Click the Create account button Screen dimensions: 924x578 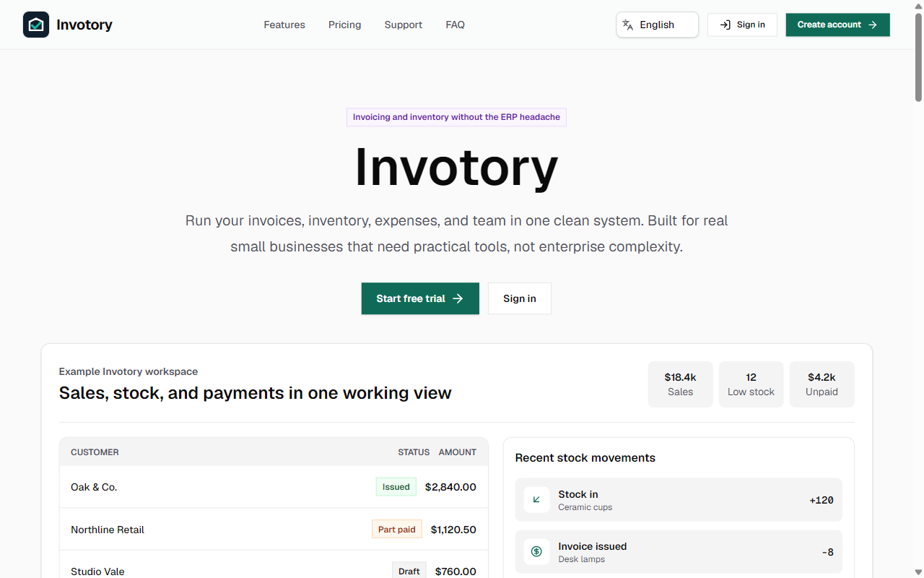pos(837,25)
